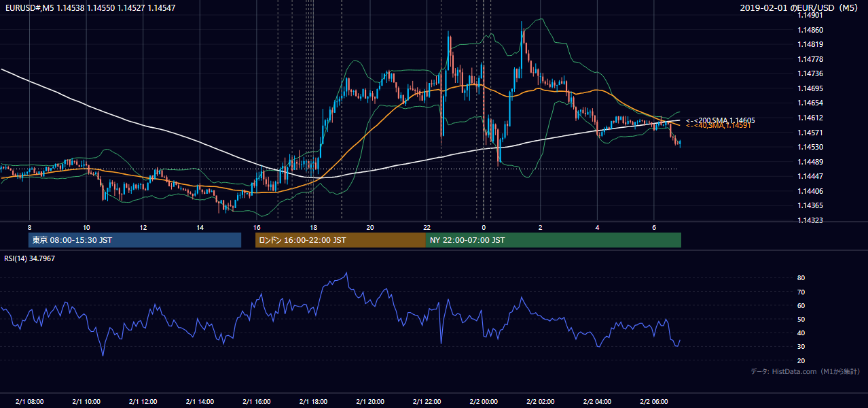
Task: Click the 2/1 16:00 date label
Action: click(x=257, y=401)
